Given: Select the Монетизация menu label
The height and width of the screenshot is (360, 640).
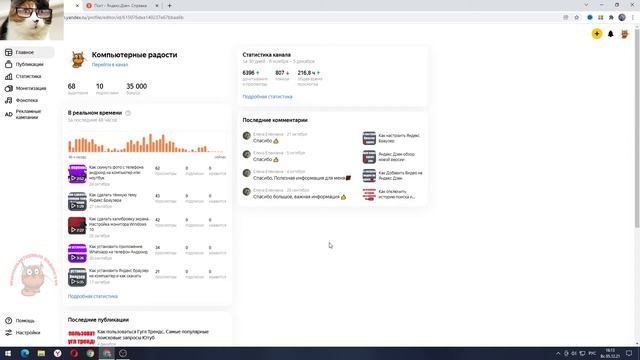Looking at the screenshot, I should point(31,88).
